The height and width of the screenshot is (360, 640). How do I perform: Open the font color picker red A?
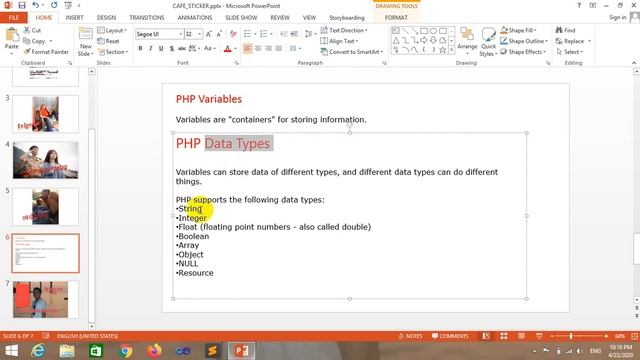point(228,49)
